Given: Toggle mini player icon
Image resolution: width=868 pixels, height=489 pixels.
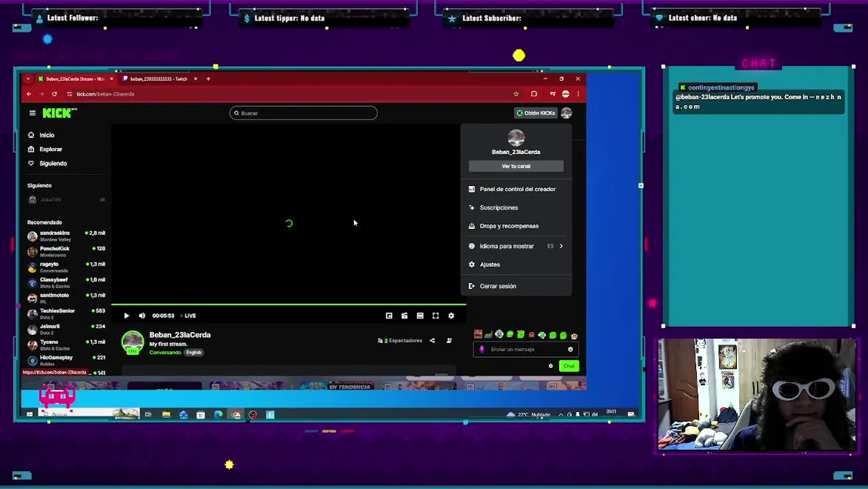Looking at the screenshot, I should pos(404,316).
